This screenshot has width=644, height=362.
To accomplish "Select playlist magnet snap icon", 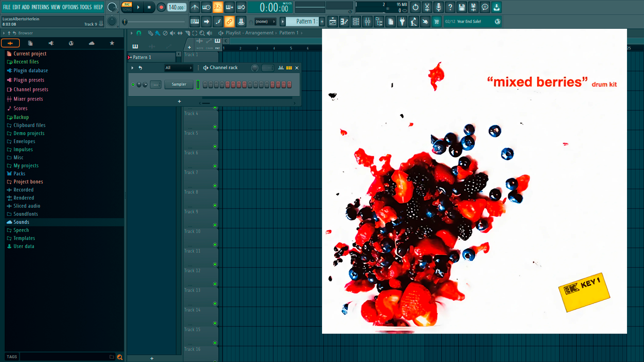I will [139, 33].
